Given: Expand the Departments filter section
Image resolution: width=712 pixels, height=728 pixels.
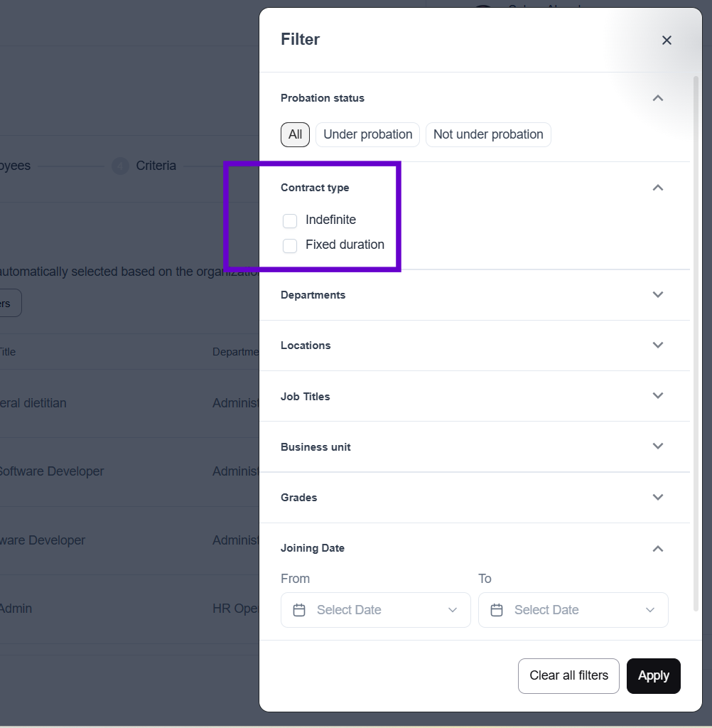Looking at the screenshot, I should point(658,294).
